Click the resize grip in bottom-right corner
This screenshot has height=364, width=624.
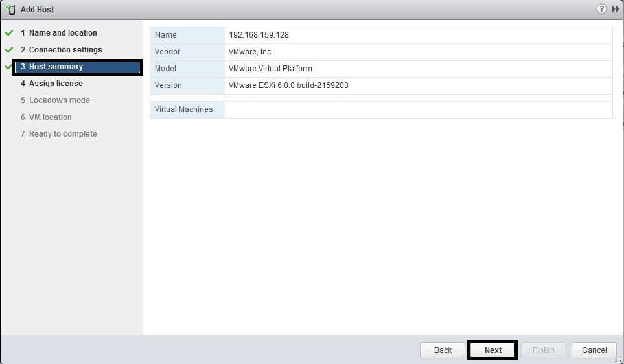(x=619, y=359)
